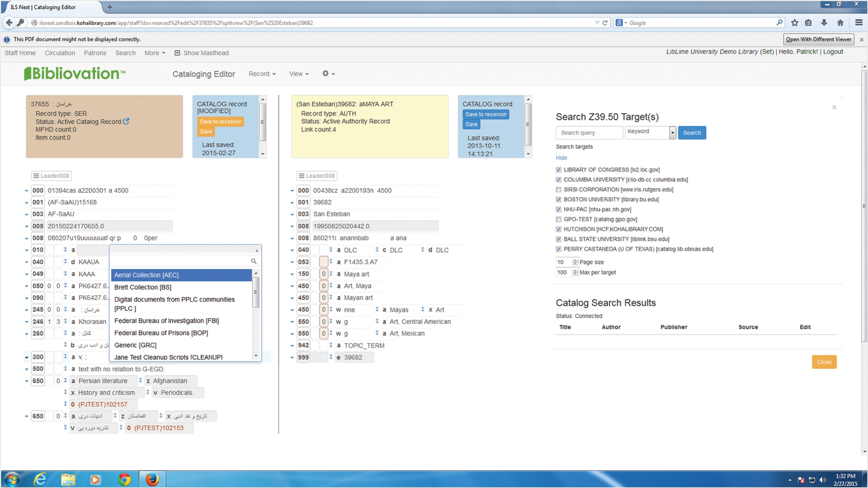
Task: Click the Leader/008 grid icon on left record
Action: [36, 176]
